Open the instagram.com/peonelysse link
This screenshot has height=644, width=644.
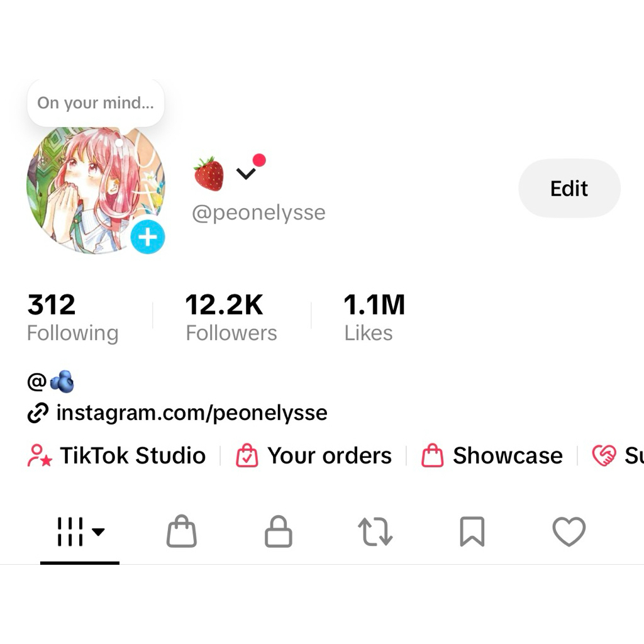pos(192,413)
